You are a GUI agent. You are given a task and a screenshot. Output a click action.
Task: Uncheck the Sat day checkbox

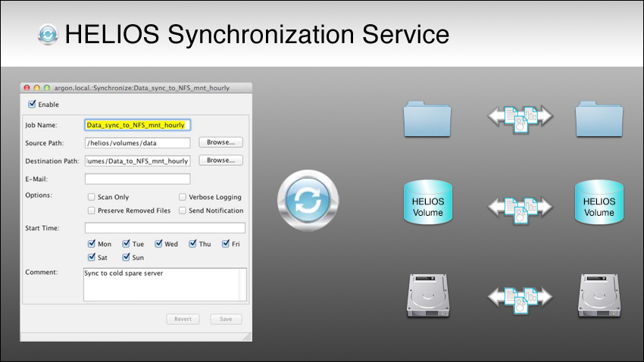pos(92,257)
